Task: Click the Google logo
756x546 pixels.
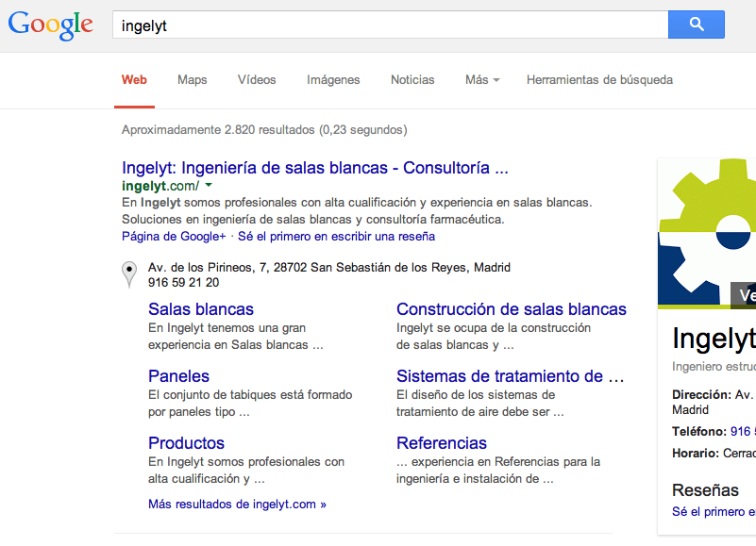Action: (x=51, y=25)
